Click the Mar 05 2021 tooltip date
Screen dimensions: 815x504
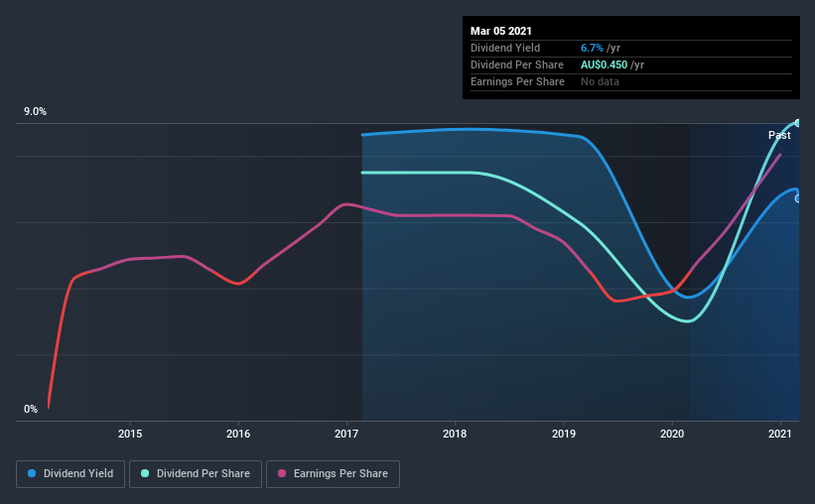[x=501, y=31]
